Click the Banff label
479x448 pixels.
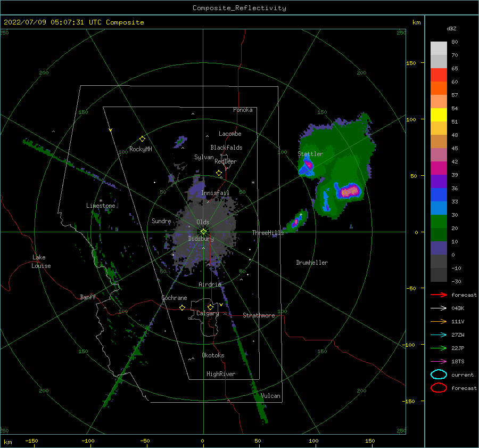click(88, 297)
